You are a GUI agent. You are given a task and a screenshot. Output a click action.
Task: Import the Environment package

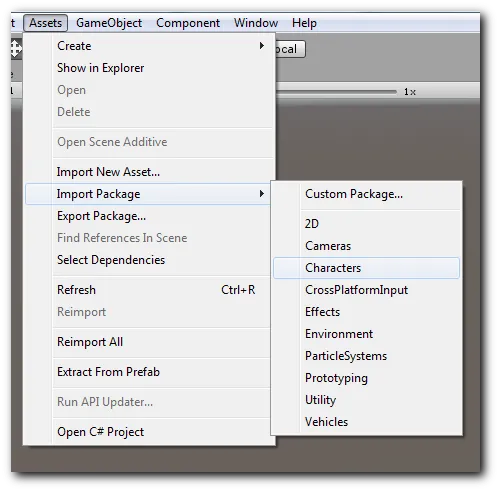pos(367,334)
